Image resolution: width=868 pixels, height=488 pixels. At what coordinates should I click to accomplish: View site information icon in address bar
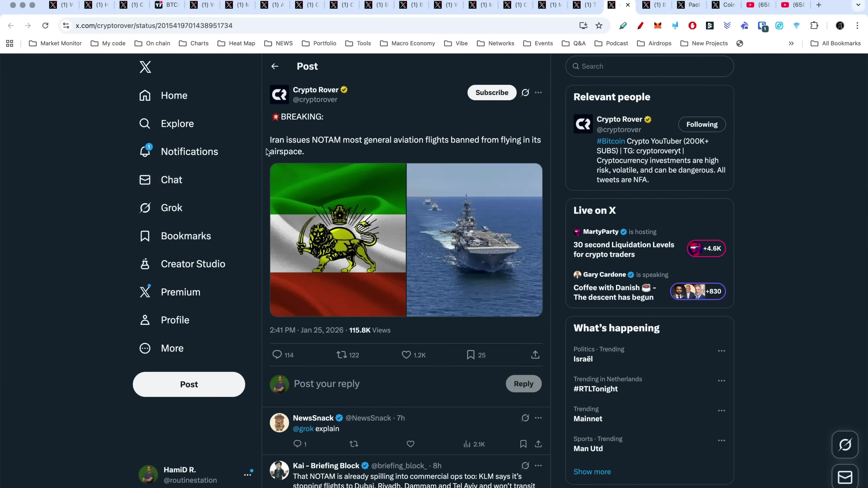pyautogui.click(x=66, y=26)
